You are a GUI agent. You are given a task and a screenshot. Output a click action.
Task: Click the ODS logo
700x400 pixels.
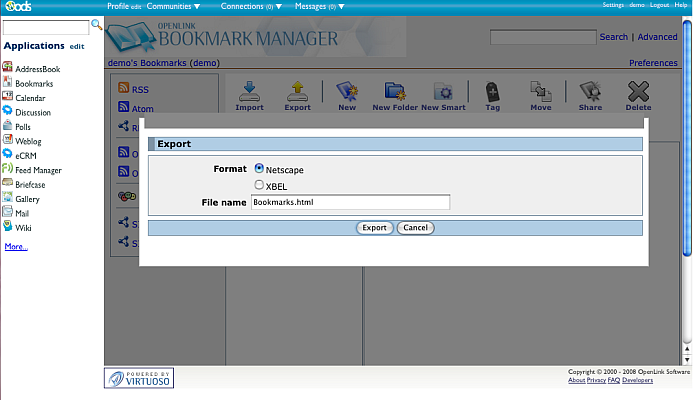coord(18,6)
